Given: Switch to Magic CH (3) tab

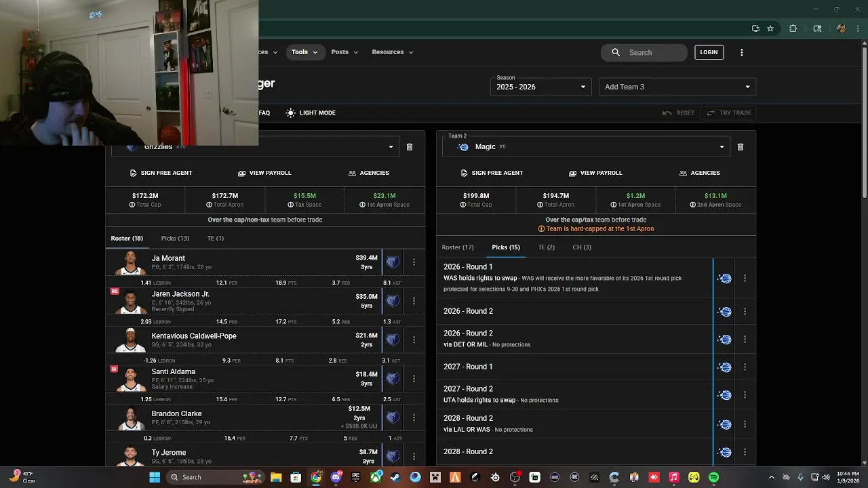Looking at the screenshot, I should [x=582, y=247].
